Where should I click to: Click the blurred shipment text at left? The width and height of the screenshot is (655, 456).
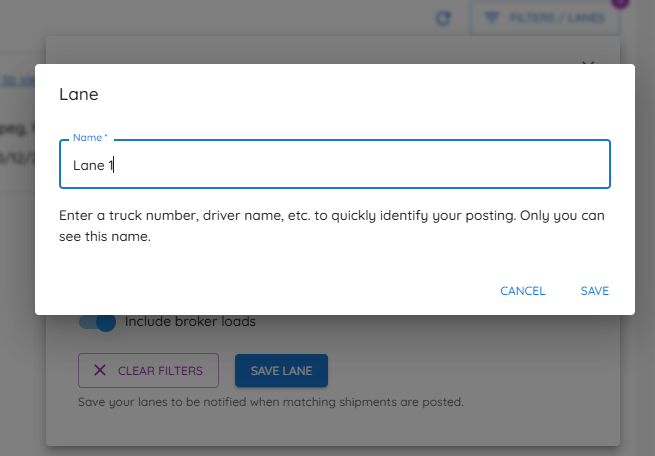[18, 129]
